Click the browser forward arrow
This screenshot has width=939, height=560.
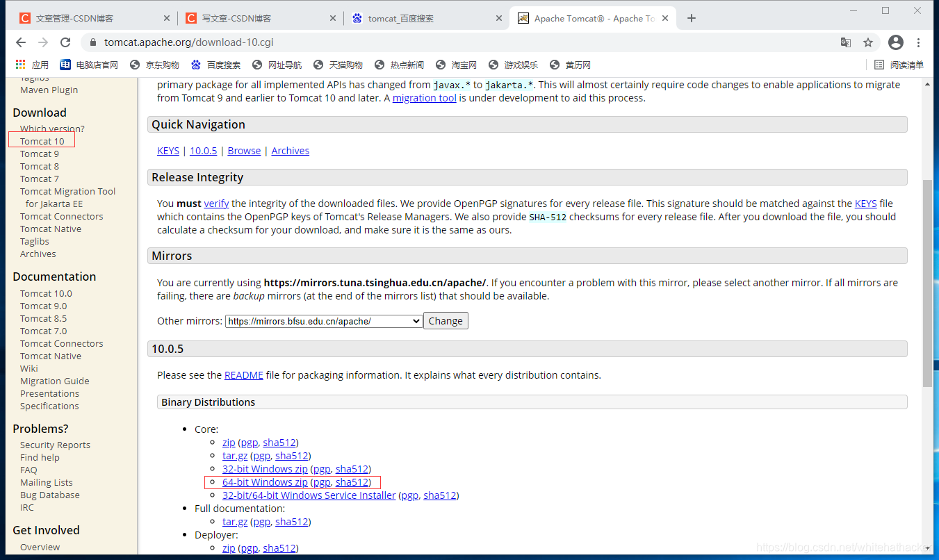(x=43, y=42)
